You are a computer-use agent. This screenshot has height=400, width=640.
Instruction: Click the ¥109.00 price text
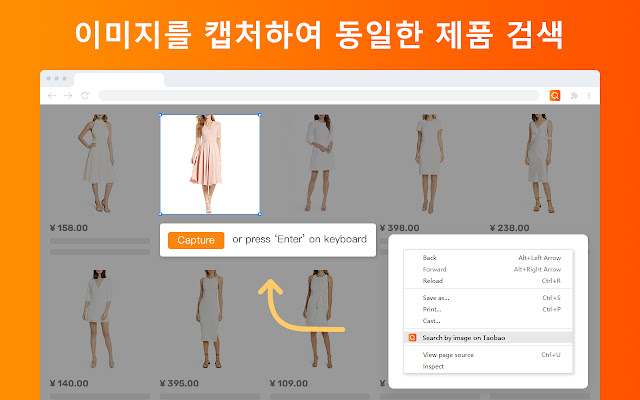point(289,383)
